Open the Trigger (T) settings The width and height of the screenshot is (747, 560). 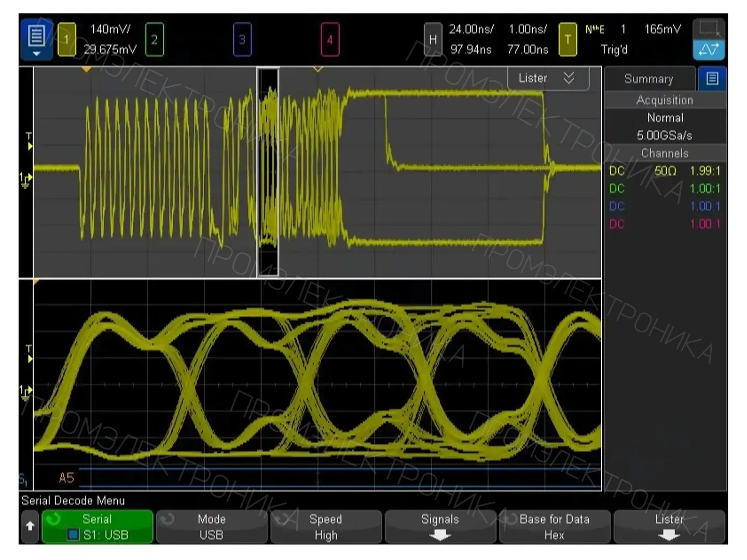pyautogui.click(x=568, y=39)
